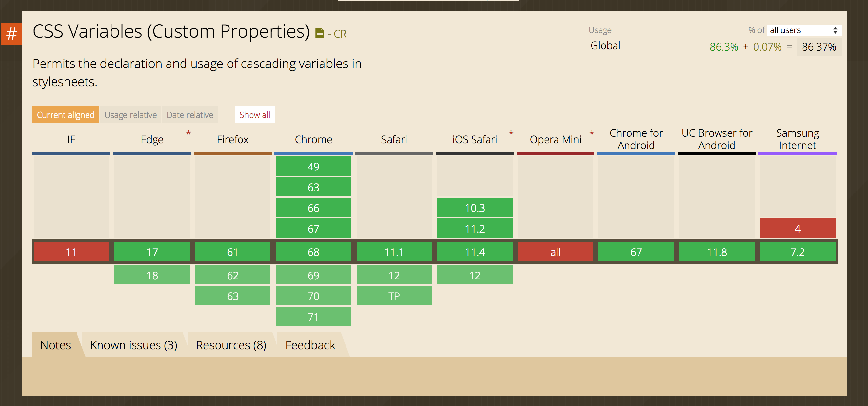Click the # permalink anchor icon
This screenshot has width=868, height=406.
point(11,34)
